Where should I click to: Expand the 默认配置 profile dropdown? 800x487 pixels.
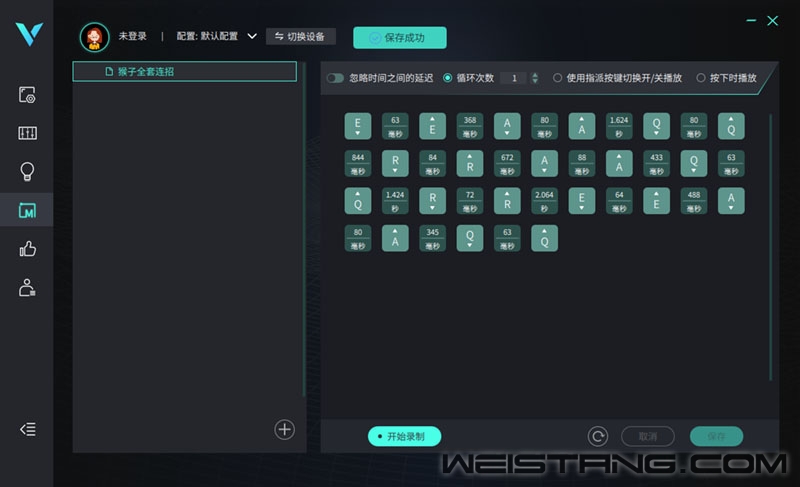252,36
